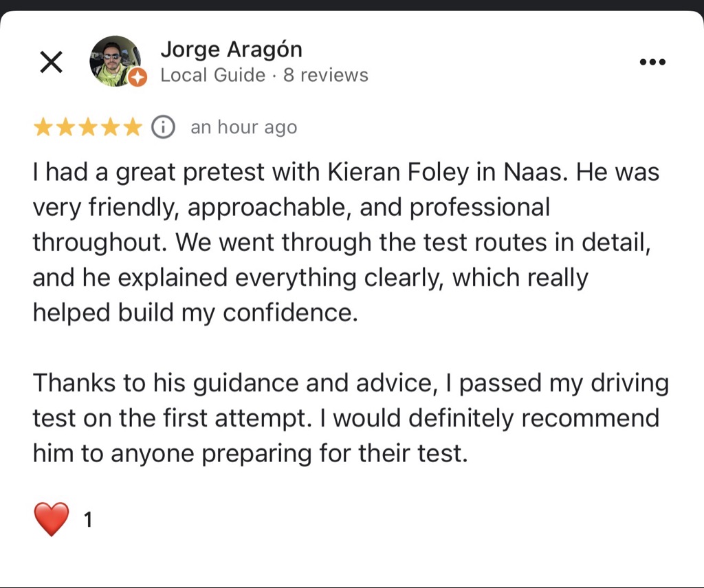Click the "Local Guide" label

[x=212, y=75]
